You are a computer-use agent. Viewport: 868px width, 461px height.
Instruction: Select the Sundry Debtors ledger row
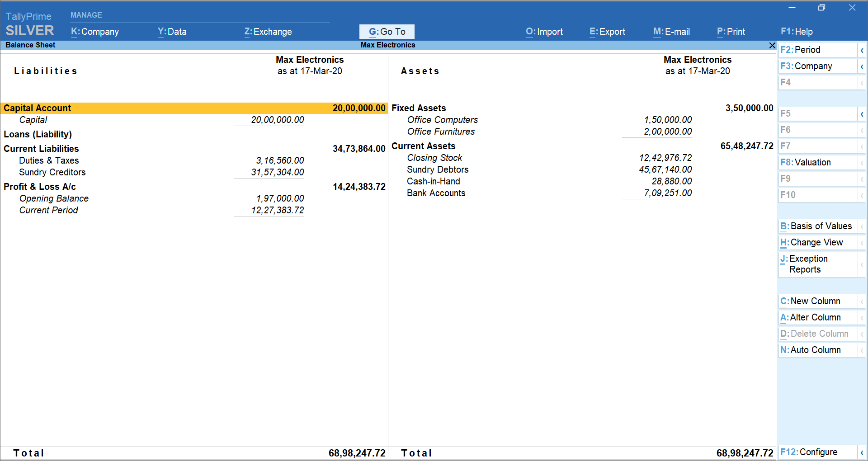click(x=438, y=169)
